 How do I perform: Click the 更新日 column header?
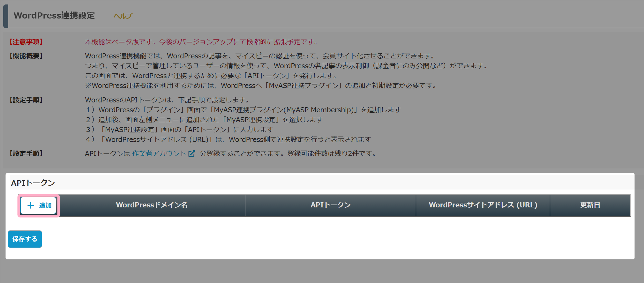point(590,205)
